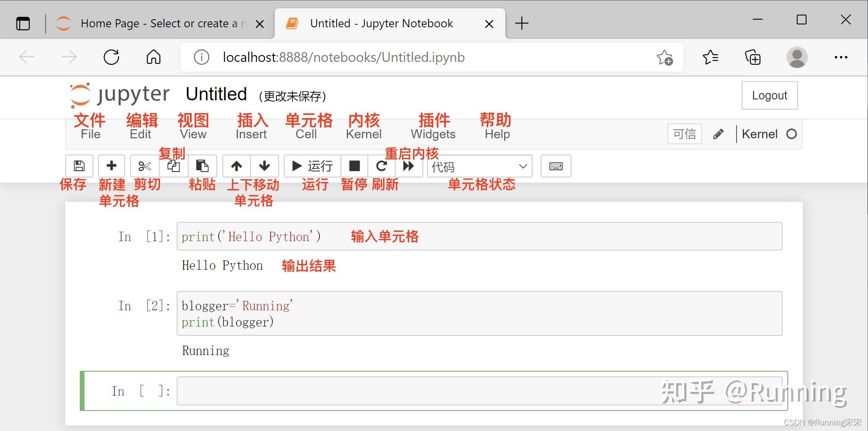Image resolution: width=868 pixels, height=431 pixels.
Task: Open the cell type dropdown showing 代码
Action: click(x=478, y=166)
